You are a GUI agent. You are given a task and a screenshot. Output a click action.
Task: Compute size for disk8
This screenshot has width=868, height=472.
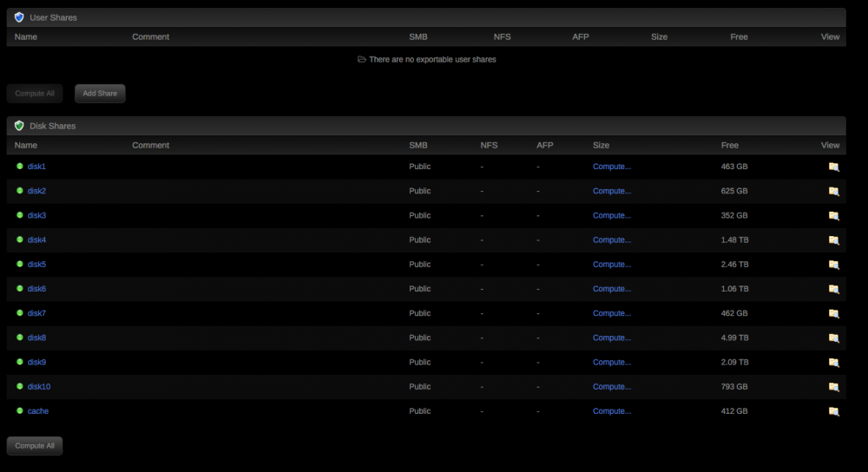[612, 338]
